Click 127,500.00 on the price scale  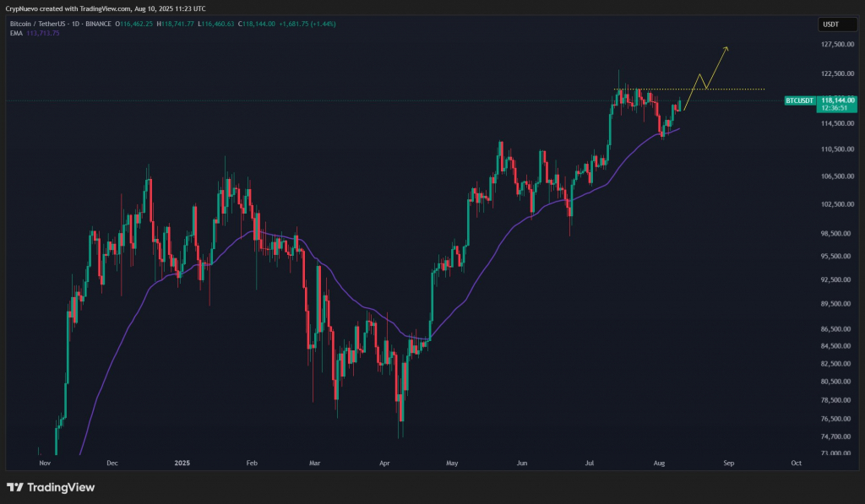pos(837,44)
